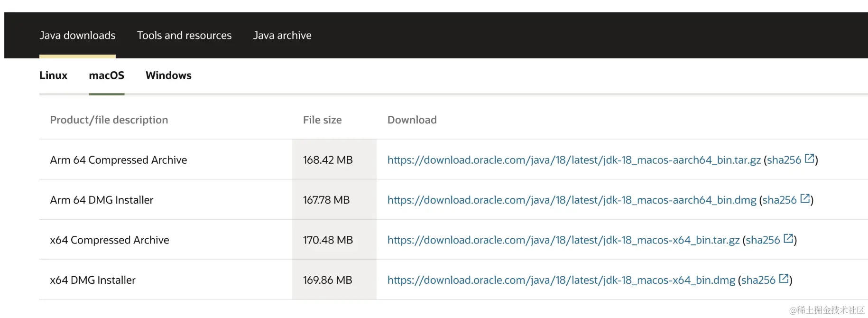Switch to the Java downloads tab
Screen dimensions: 868x318
77,36
